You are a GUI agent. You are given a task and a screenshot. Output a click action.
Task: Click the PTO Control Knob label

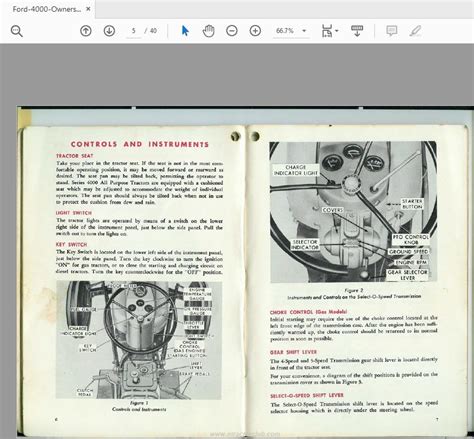(x=410, y=240)
